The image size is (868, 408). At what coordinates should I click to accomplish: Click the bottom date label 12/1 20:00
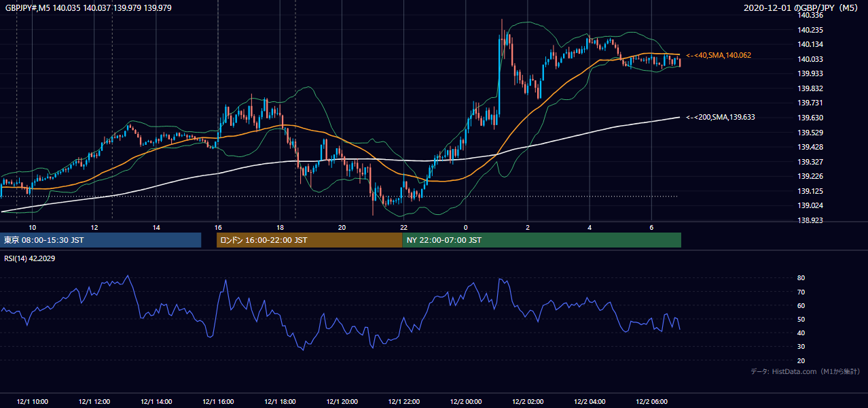tap(342, 401)
